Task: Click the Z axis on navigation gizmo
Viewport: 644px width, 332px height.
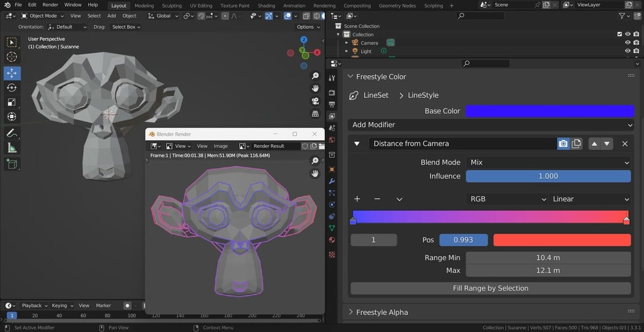Action: tap(304, 40)
